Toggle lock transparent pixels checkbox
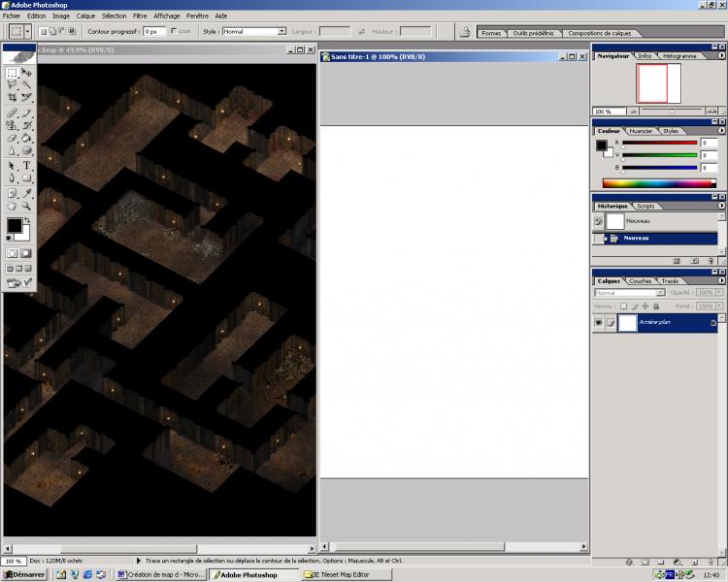 (x=623, y=307)
